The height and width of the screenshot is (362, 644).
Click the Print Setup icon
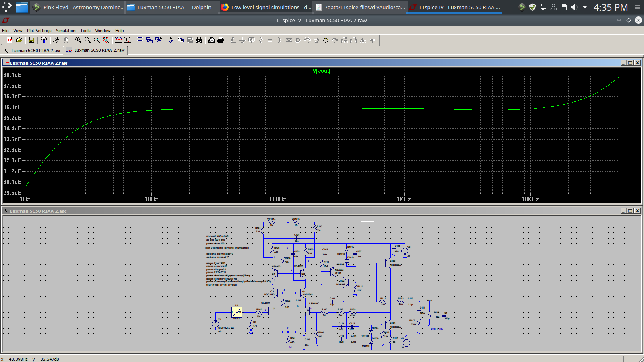tap(211, 40)
